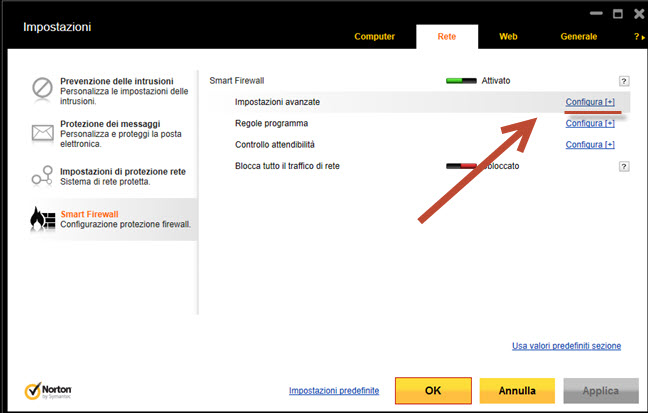The height and width of the screenshot is (413, 648).
Task: Minimize the Impostazioni window
Action: 596,14
